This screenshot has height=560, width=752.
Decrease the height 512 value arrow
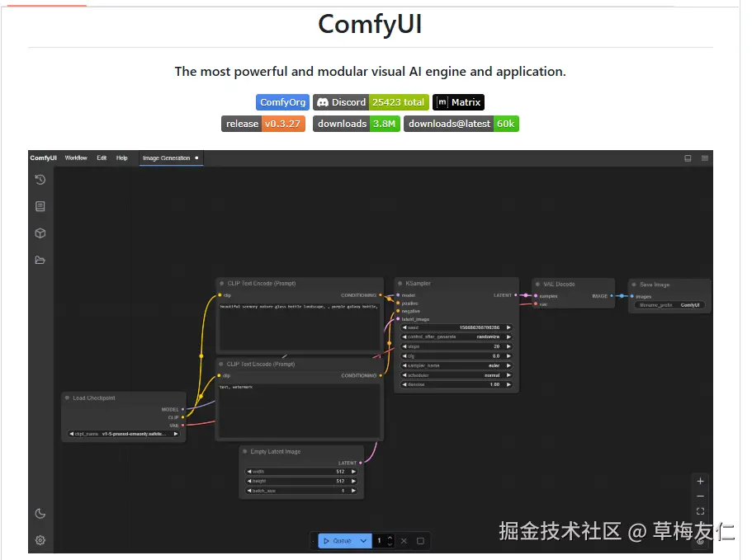[x=249, y=481]
